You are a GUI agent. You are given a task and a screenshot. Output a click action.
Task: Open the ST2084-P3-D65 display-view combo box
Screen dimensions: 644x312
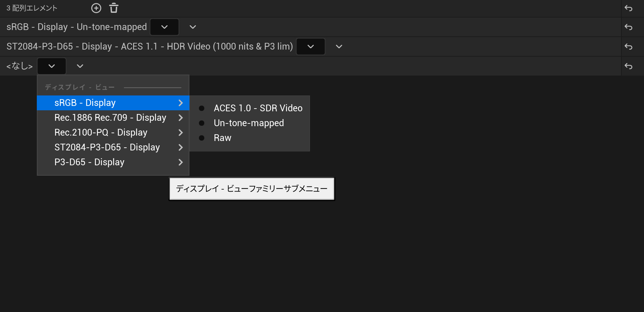(311, 47)
